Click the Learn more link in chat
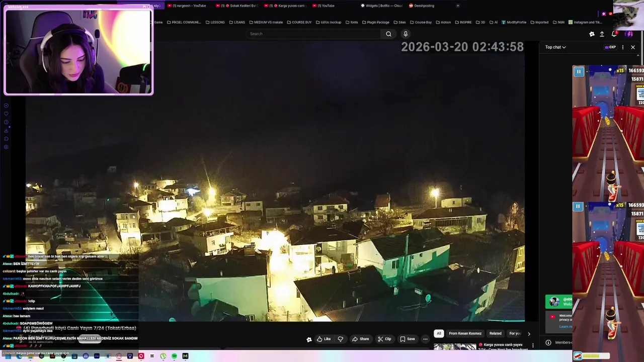This screenshot has height=362, width=644. pos(566,326)
